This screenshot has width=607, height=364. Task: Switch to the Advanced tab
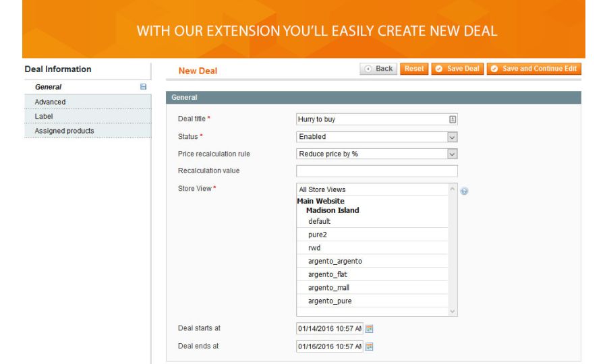pyautogui.click(x=51, y=102)
